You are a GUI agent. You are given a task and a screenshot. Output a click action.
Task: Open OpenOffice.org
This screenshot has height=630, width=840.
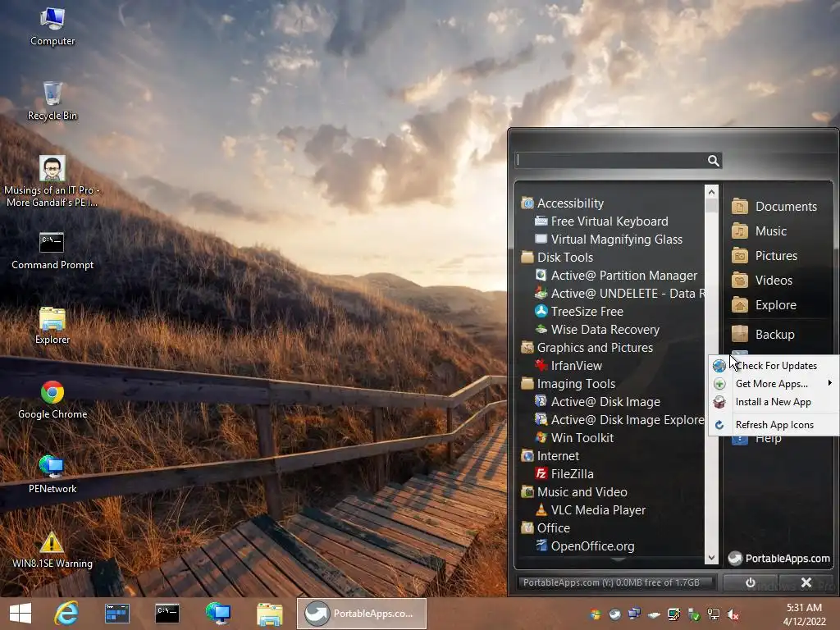pyautogui.click(x=584, y=546)
